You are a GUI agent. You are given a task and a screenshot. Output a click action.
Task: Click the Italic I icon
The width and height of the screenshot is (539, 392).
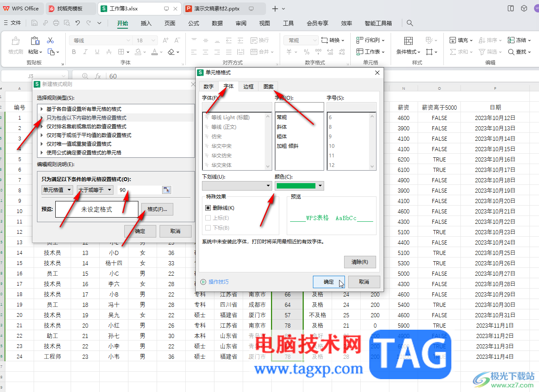coord(85,52)
